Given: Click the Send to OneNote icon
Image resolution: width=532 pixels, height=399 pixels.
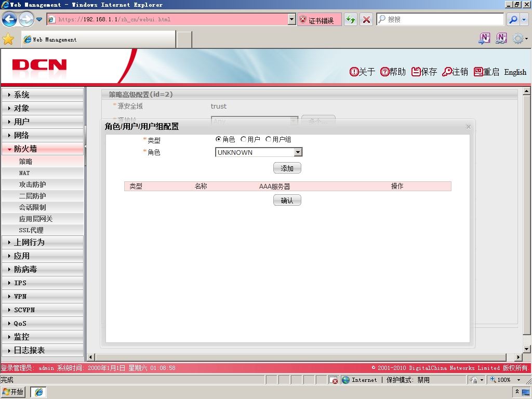Looking at the screenshot, I should tap(484, 38).
